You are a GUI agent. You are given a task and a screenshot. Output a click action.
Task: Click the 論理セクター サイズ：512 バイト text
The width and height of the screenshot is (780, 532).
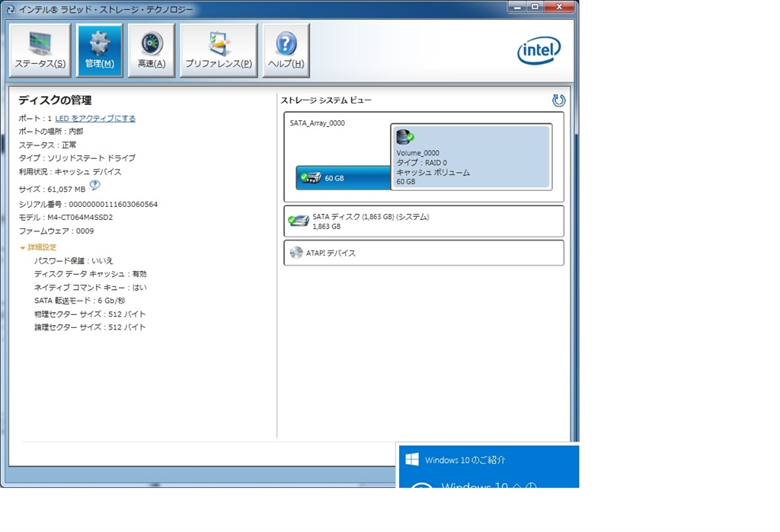point(90,327)
